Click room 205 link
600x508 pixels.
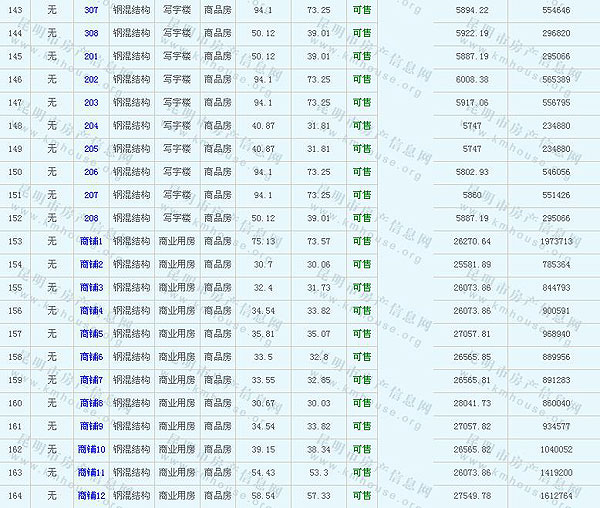coord(91,149)
